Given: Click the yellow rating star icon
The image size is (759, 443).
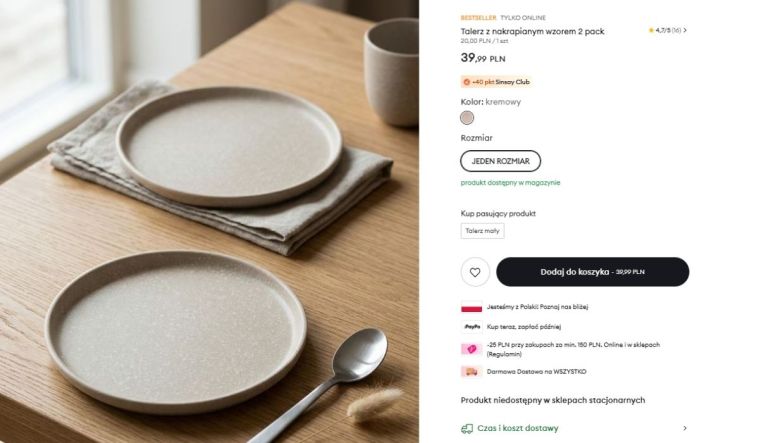Looking at the screenshot, I should [651, 31].
